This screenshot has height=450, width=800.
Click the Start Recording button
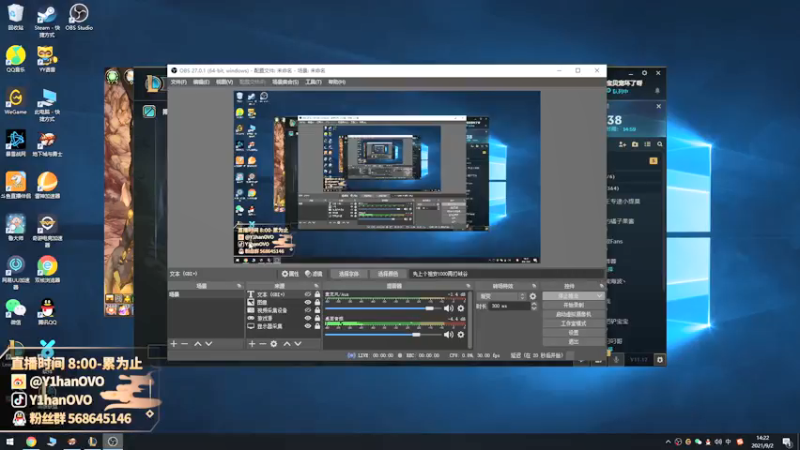pos(573,305)
